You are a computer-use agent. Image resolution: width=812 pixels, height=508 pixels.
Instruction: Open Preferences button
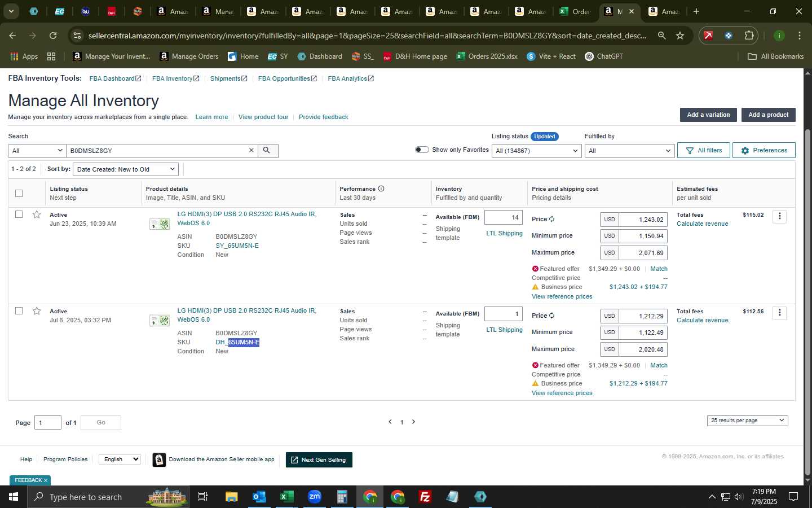764,150
